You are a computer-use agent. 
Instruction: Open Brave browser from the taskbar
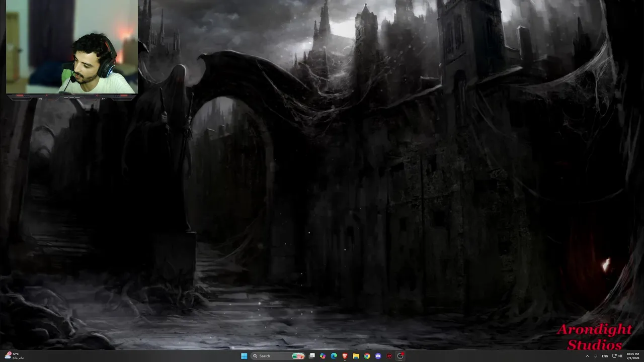345,356
